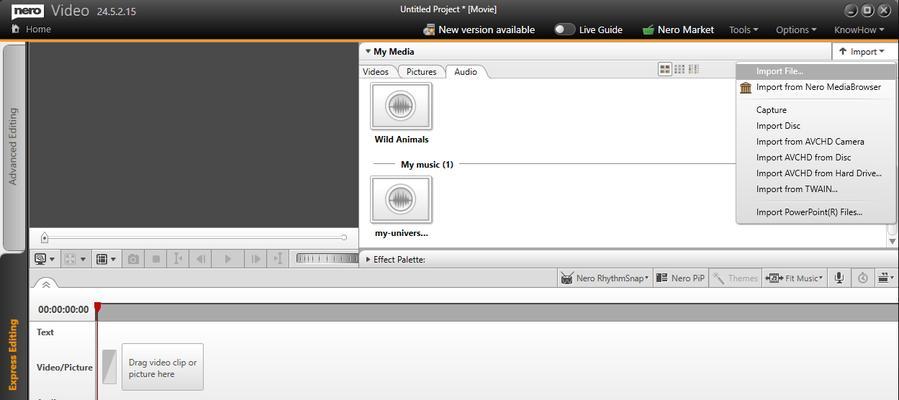Viewport: 899px width, 400px height.
Task: Click the Import dropdown button
Action: pyautogui.click(x=862, y=52)
